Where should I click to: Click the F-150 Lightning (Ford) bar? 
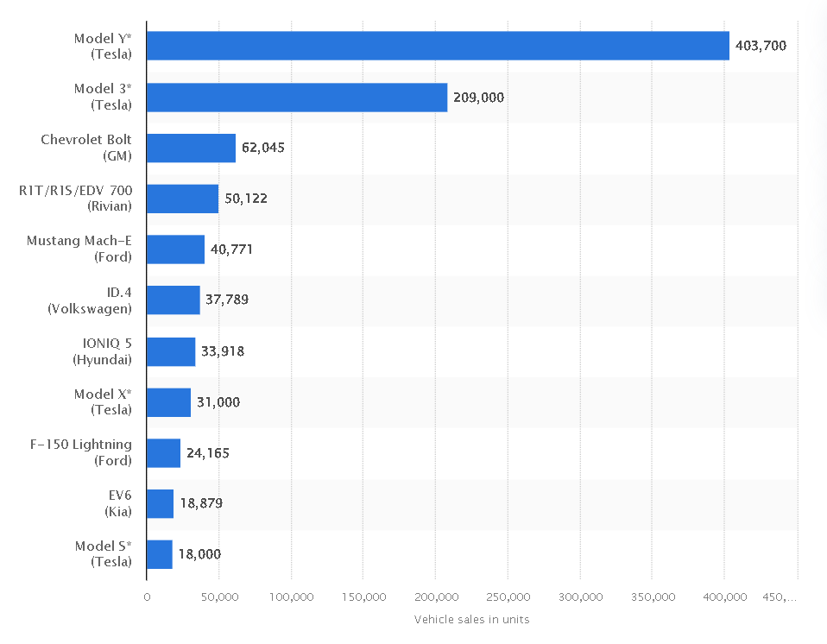click(163, 453)
